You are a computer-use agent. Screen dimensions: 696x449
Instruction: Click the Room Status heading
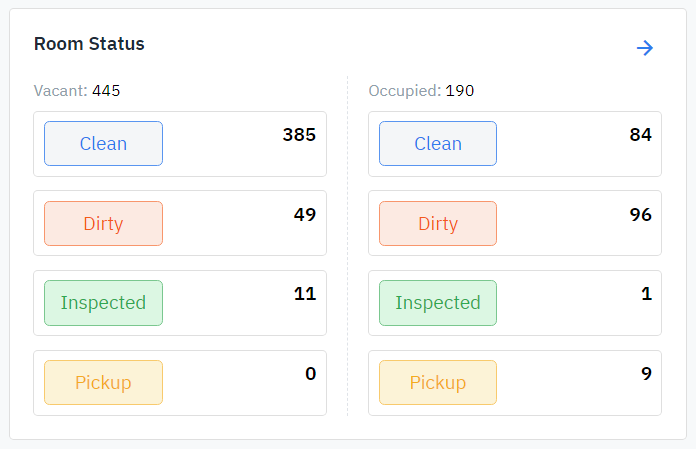(89, 44)
